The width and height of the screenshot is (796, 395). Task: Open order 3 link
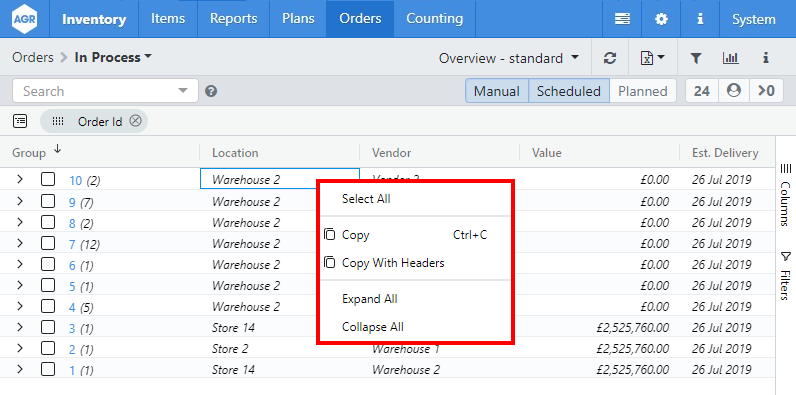coord(72,328)
